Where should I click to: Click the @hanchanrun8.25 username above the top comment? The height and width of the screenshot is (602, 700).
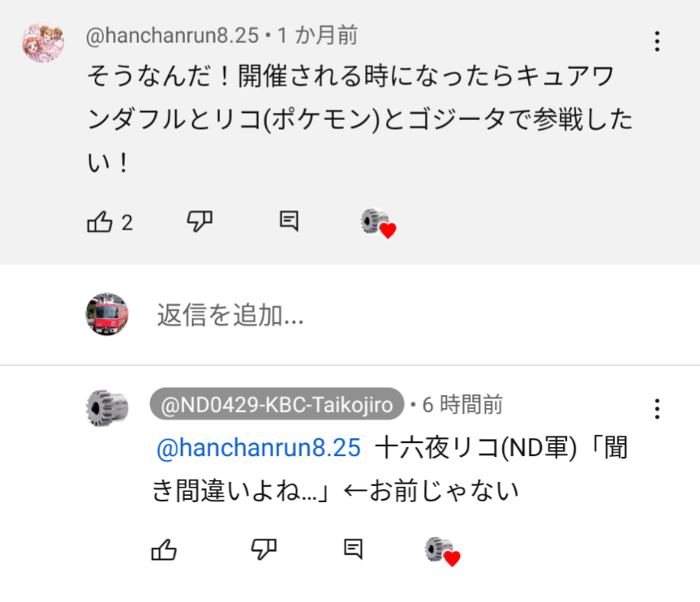click(172, 36)
